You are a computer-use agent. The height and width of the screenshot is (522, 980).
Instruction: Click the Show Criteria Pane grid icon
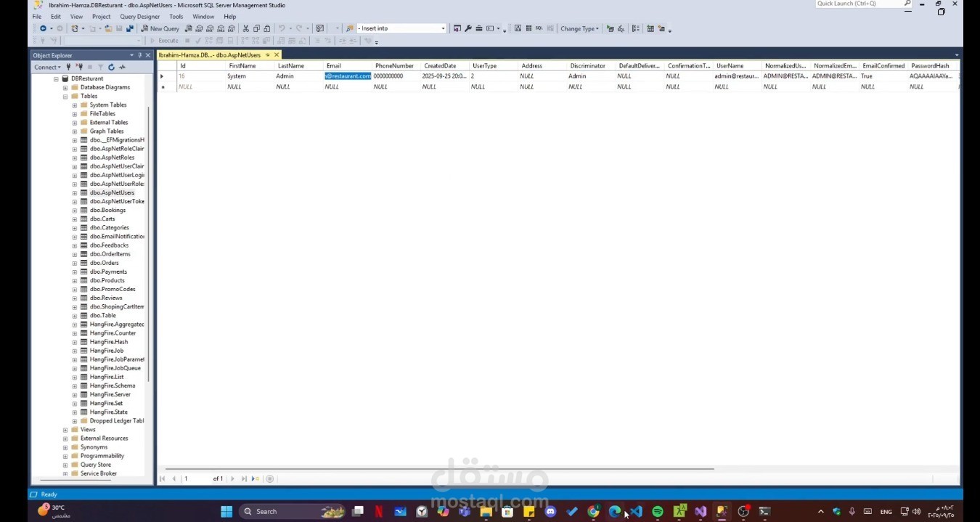tap(528, 28)
